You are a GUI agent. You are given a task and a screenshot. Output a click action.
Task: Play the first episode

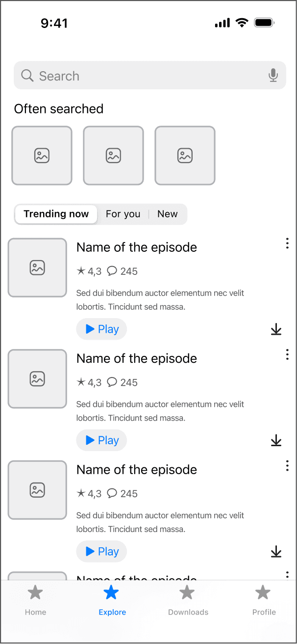[x=101, y=329]
